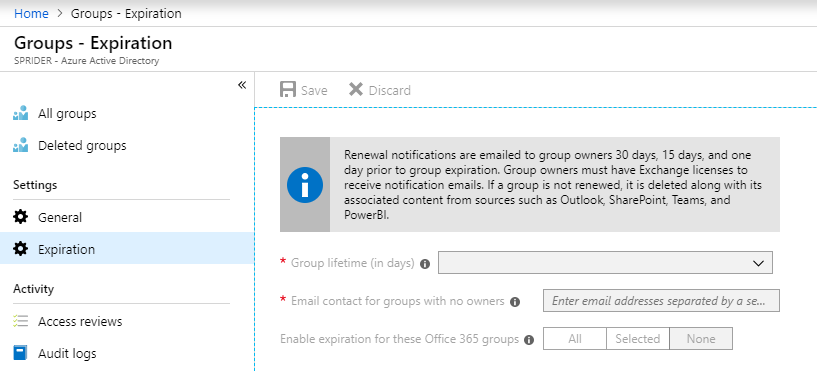Click the Discard X icon
Screen dimensions: 817x371
tap(356, 90)
